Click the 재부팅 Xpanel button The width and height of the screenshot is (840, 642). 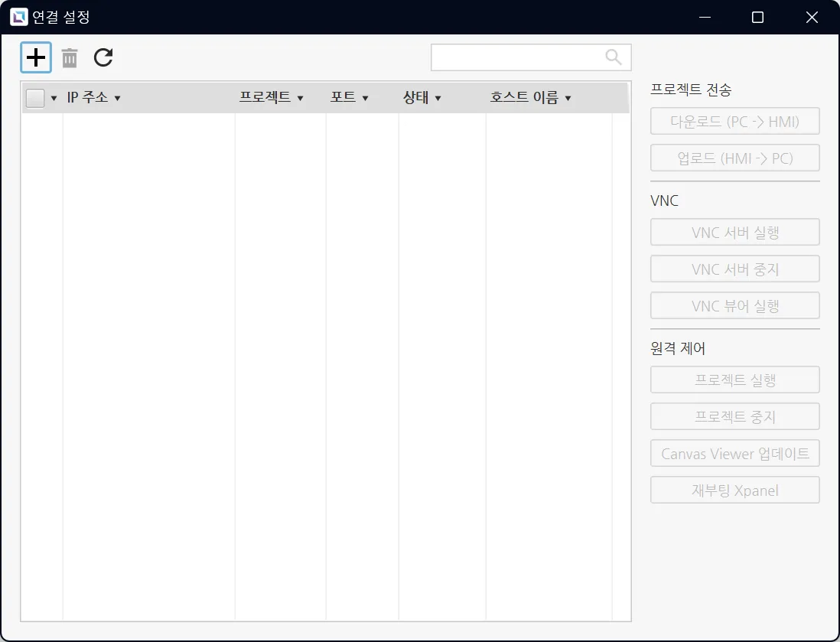[x=734, y=490]
